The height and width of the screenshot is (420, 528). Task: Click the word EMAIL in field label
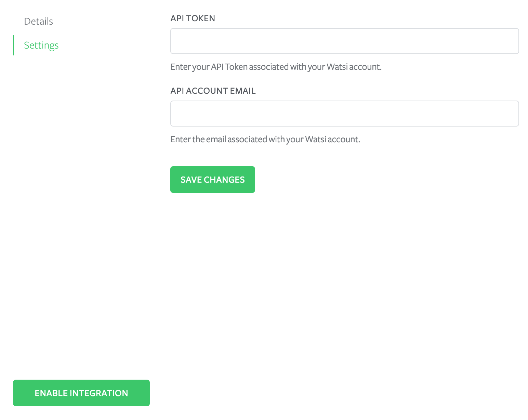point(243,91)
